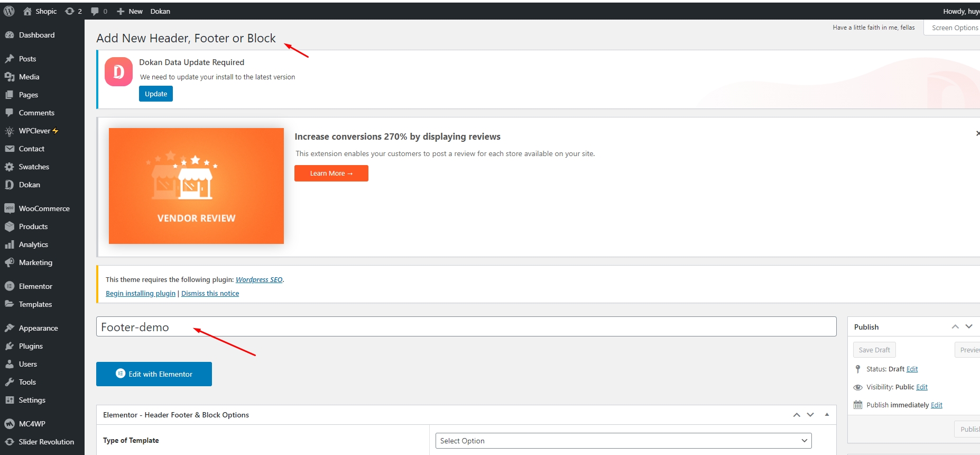Expand the Screen Options tab
Image resolution: width=980 pixels, height=455 pixels.
click(x=954, y=28)
